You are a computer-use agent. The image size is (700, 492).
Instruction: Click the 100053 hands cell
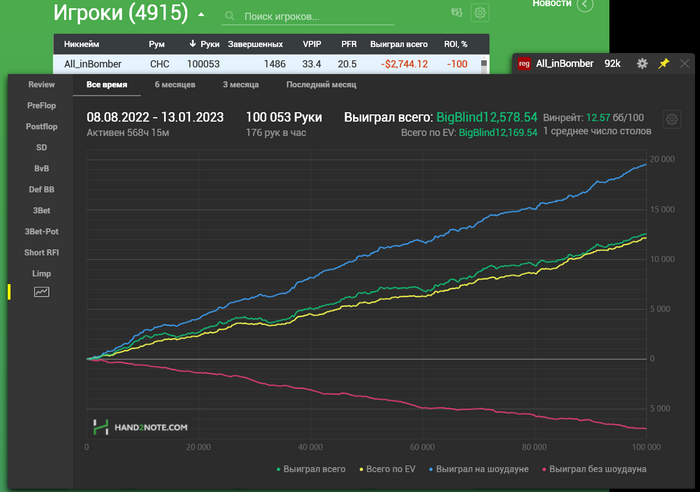203,64
